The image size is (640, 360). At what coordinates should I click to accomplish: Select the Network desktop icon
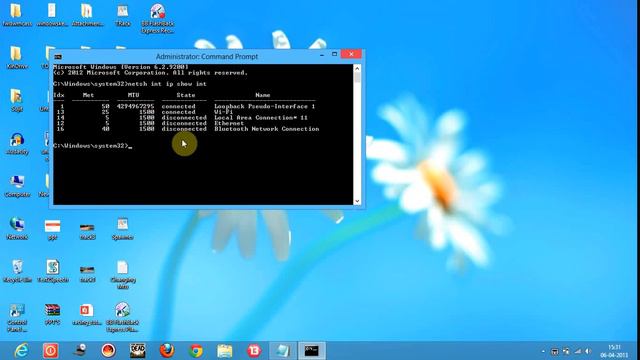(17, 229)
